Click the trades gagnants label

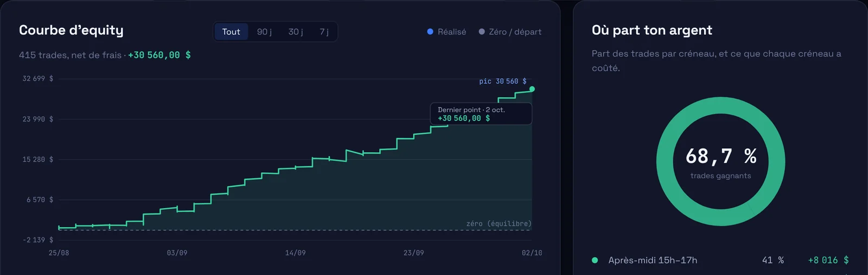click(x=721, y=176)
